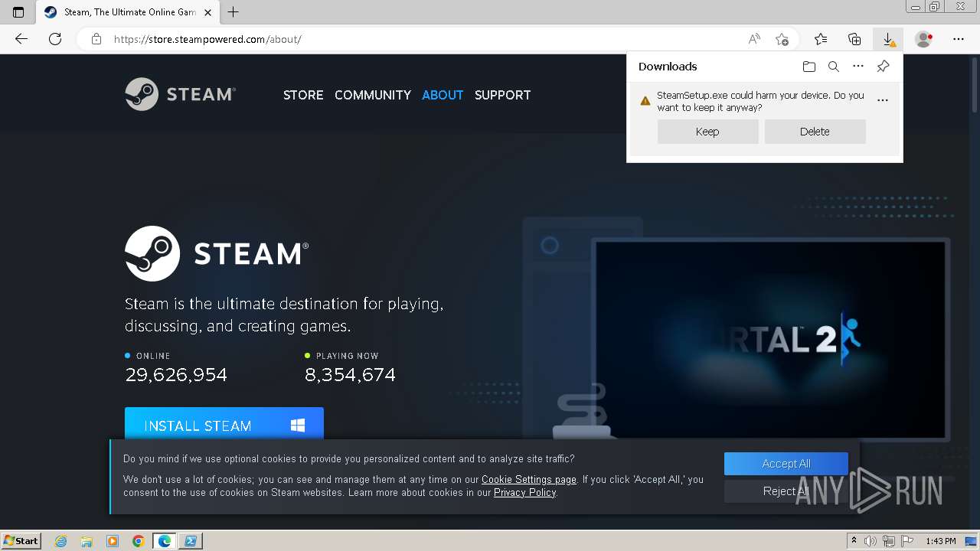
Task: Select the ABOUT menu item
Action: click(443, 95)
